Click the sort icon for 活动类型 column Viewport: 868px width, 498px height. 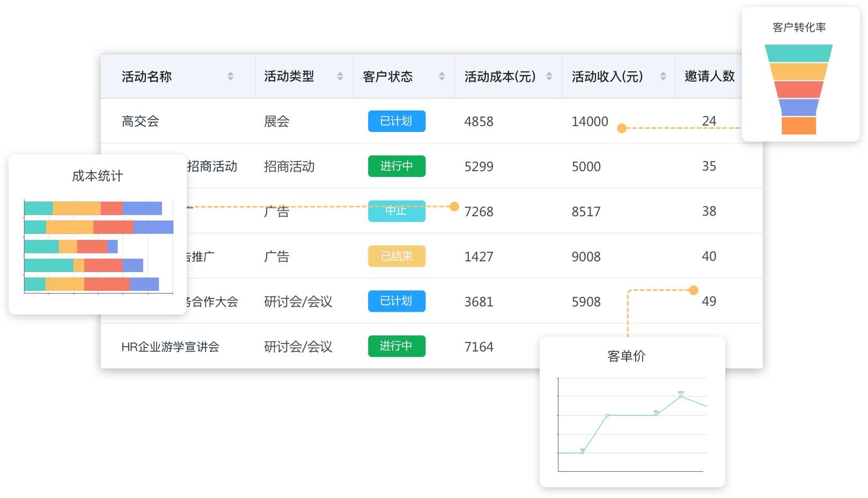(x=341, y=76)
